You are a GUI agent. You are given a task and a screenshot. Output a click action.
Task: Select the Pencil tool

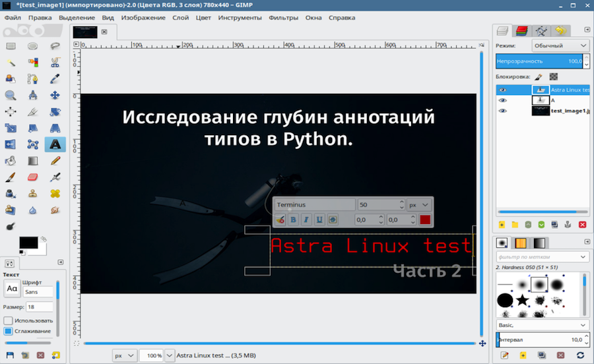coord(55,161)
